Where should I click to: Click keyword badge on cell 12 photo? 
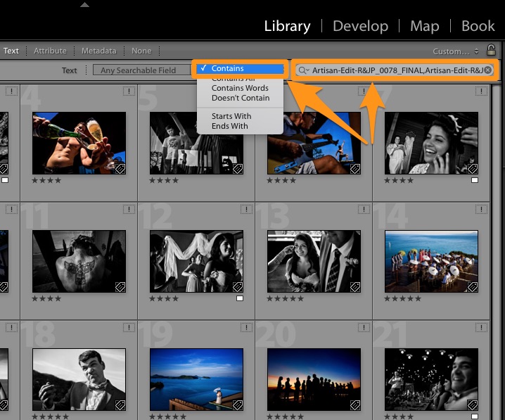click(x=238, y=287)
